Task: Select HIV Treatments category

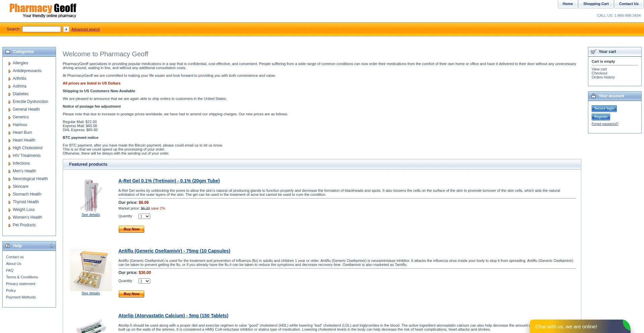Action: click(x=26, y=156)
